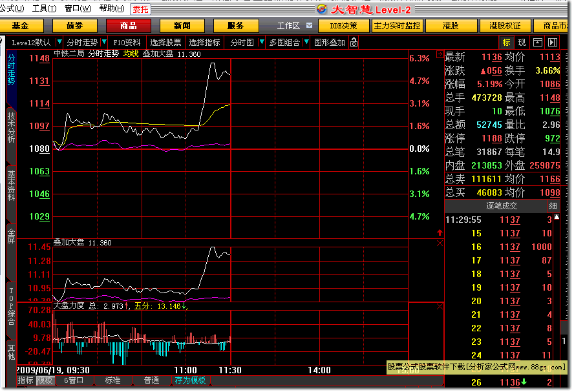This screenshot has height=392, width=574.
Task: Click the 多图组合 toolbar button
Action: click(284, 43)
